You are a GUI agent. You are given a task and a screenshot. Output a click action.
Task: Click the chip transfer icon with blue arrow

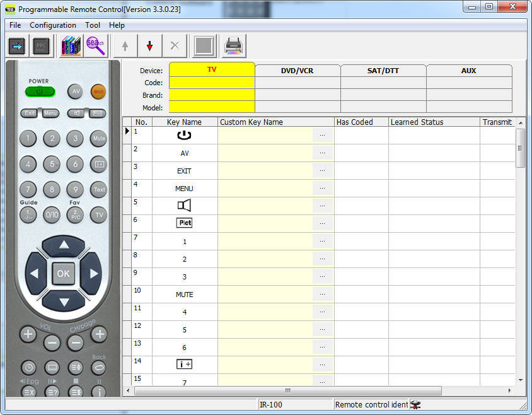(16, 45)
